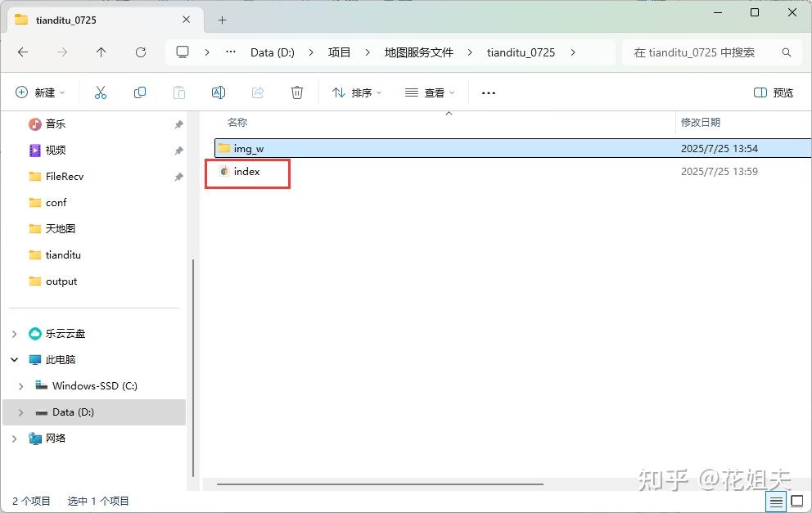Go back with the left arrow

23,52
